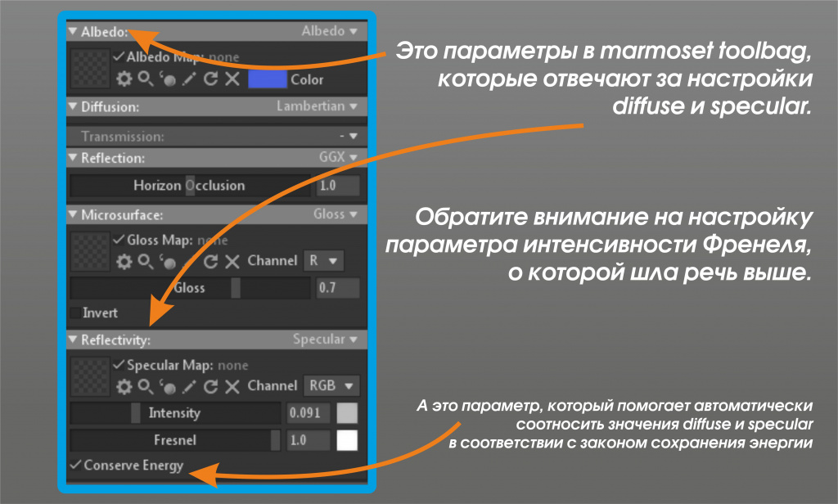The image size is (838, 504).
Task: Click the Intensity slider bar
Action: click(x=175, y=413)
